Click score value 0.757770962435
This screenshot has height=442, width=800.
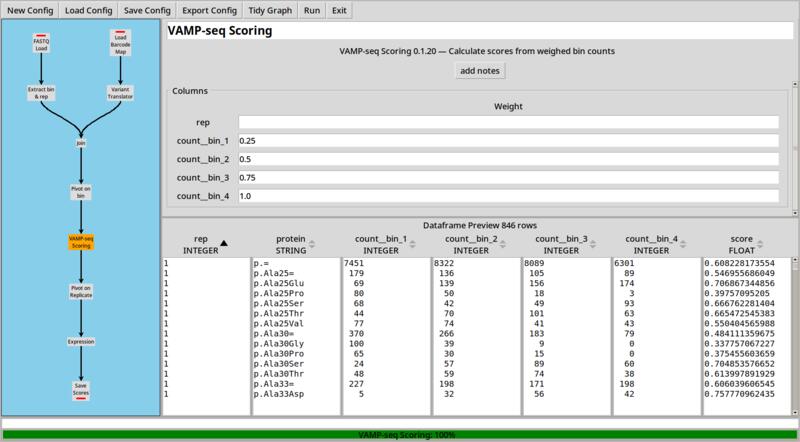click(x=740, y=394)
